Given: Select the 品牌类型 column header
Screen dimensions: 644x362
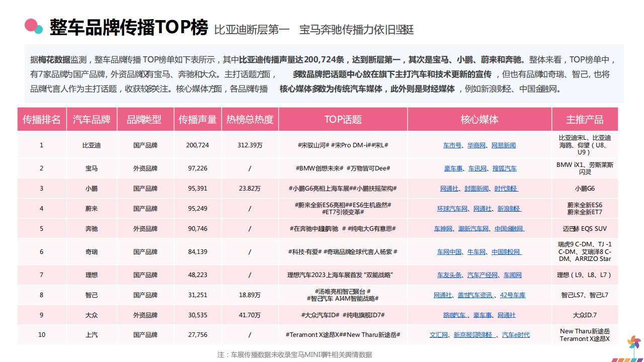Looking at the screenshot, I should click(145, 120).
